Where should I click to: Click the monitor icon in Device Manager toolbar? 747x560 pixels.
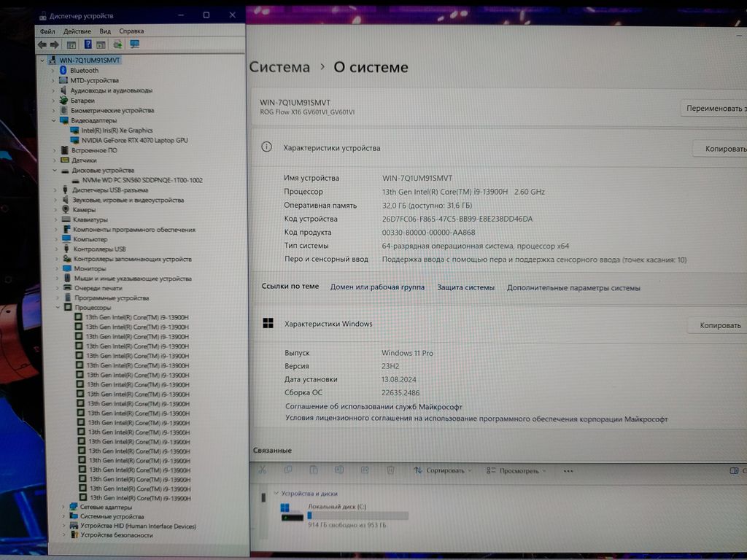pyautogui.click(x=135, y=44)
